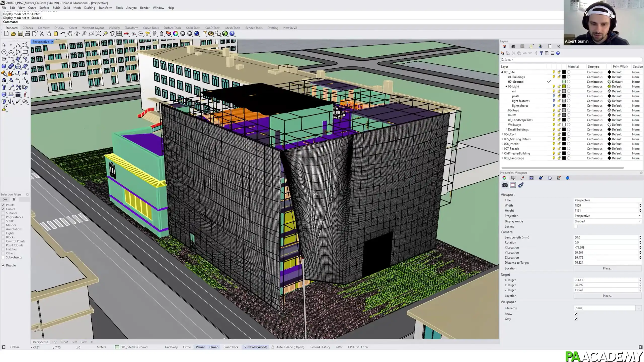
Task: Delete a layer using the X icon
Action: 513,53
